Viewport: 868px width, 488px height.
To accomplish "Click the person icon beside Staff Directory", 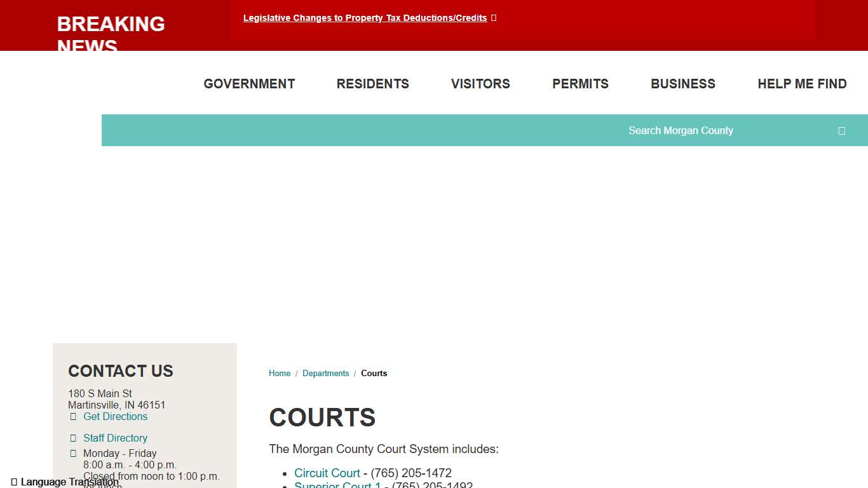I will click(x=73, y=438).
